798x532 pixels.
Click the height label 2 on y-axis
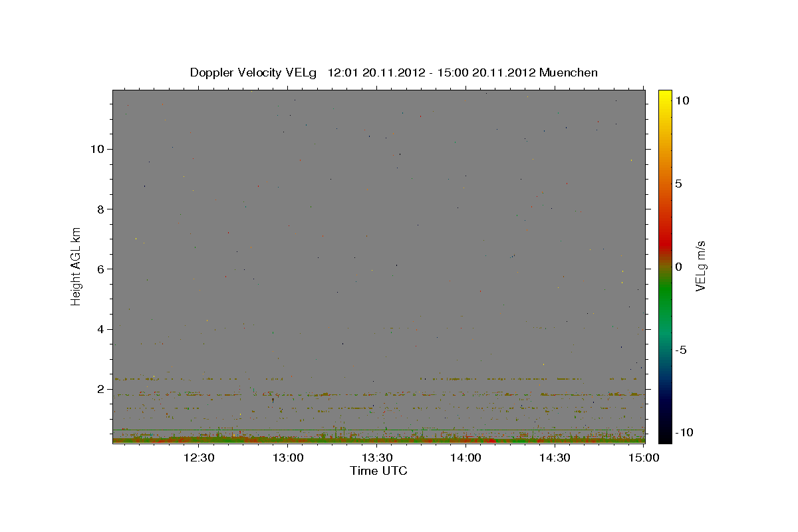[100, 389]
